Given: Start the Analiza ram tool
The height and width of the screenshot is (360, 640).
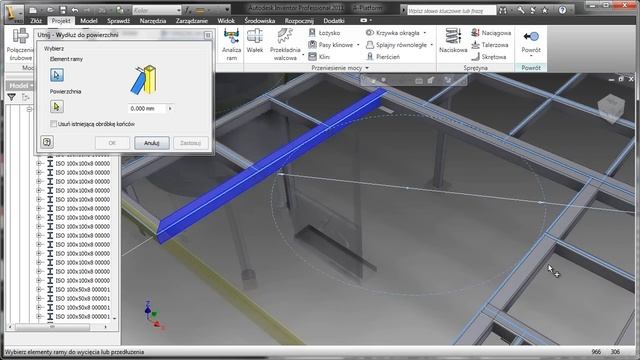Looking at the screenshot, I should [231, 45].
